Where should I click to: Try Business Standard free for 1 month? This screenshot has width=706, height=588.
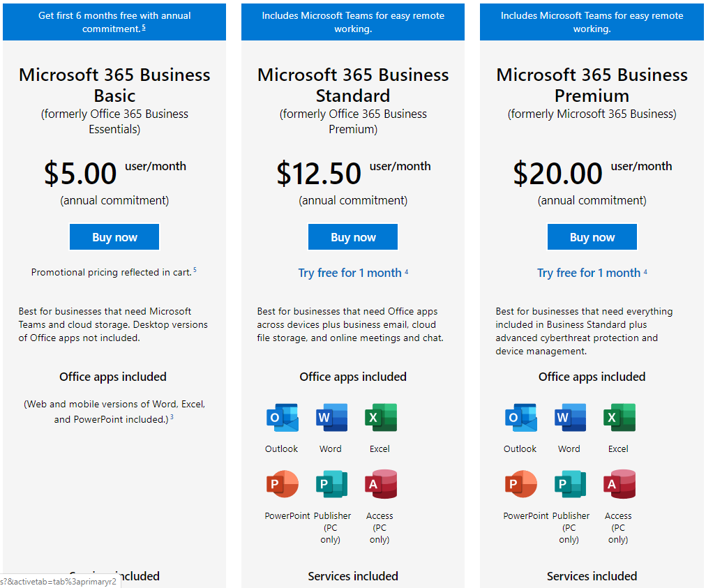tap(350, 273)
